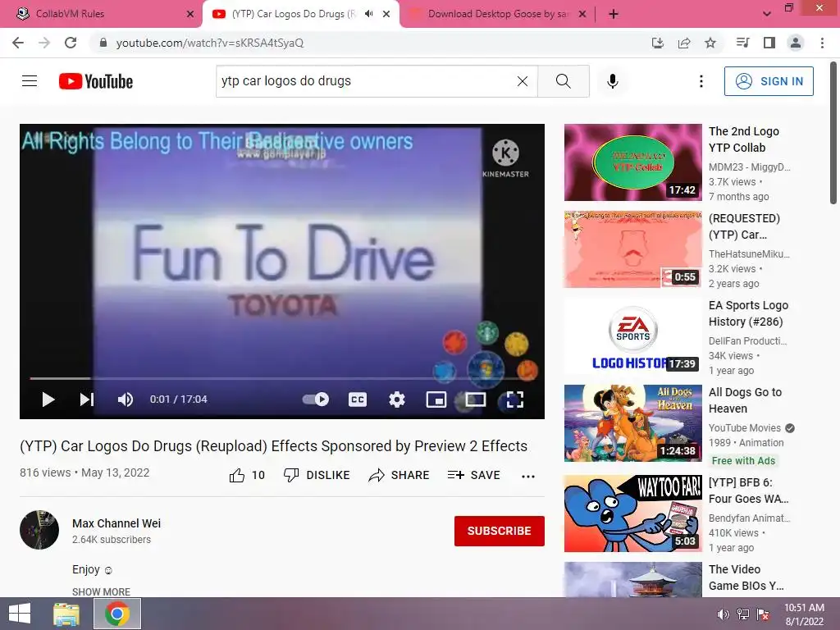Toggle theater mode view
840x630 pixels.
click(475, 399)
